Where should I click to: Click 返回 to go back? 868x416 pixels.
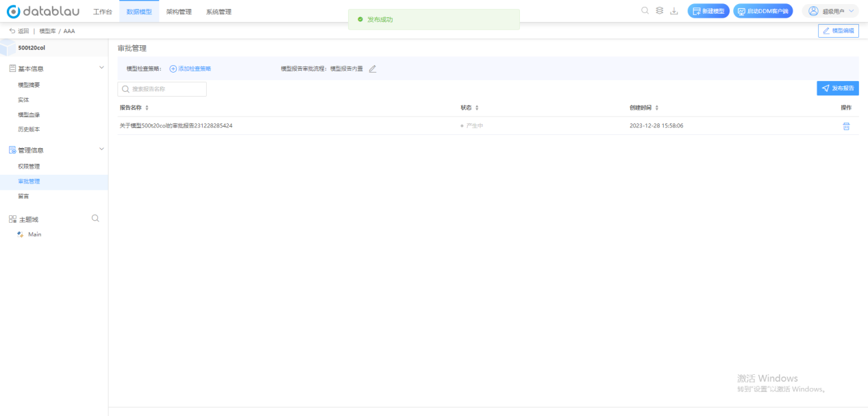coord(19,31)
